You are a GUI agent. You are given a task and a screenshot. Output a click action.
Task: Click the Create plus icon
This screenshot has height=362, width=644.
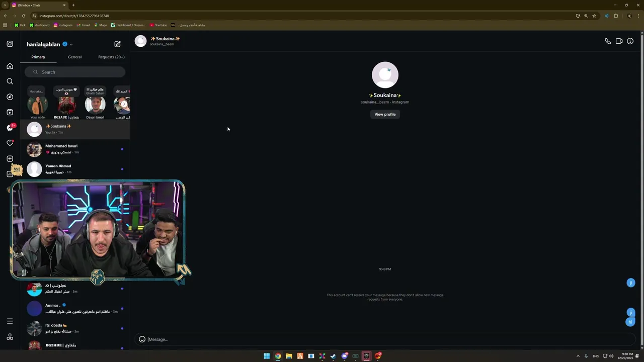[10, 158]
